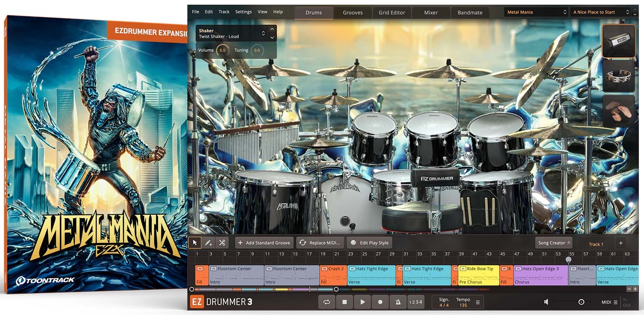Click the MIDI In/Out indicator
This screenshot has width=644, height=315.
pyautogui.click(x=627, y=302)
